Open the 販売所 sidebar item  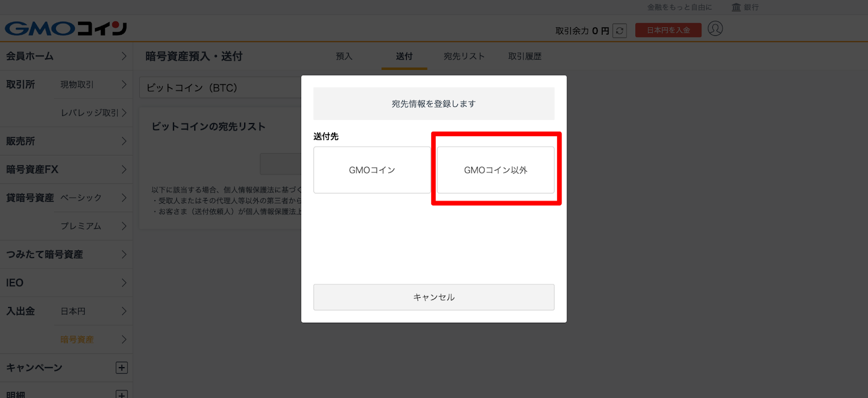pos(66,142)
